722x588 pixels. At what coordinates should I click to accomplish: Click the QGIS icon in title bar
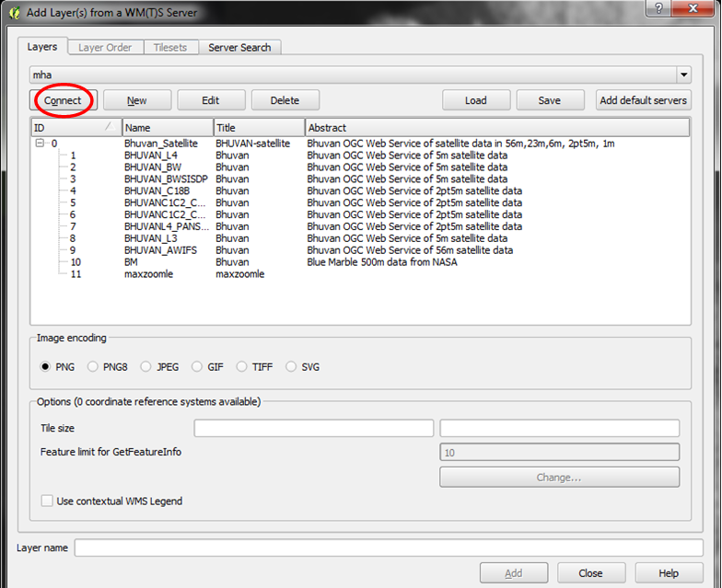coord(15,13)
